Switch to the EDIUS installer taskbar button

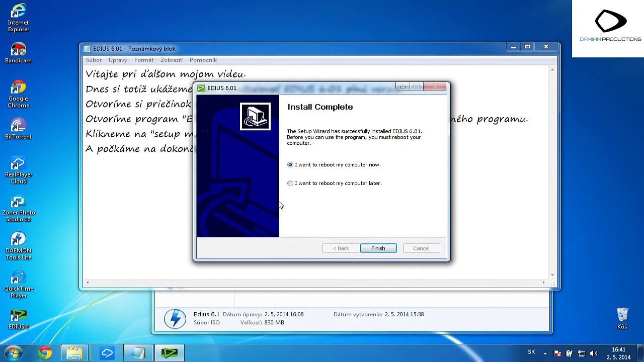169,353
